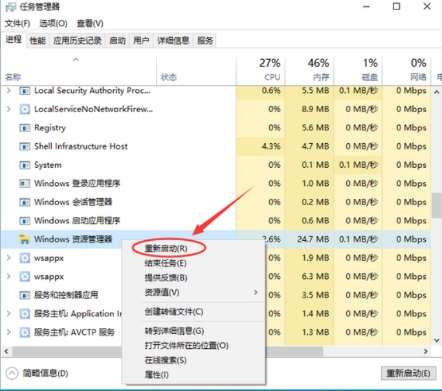
Task: Switch to the 性能 tab
Action: pyautogui.click(x=37, y=41)
